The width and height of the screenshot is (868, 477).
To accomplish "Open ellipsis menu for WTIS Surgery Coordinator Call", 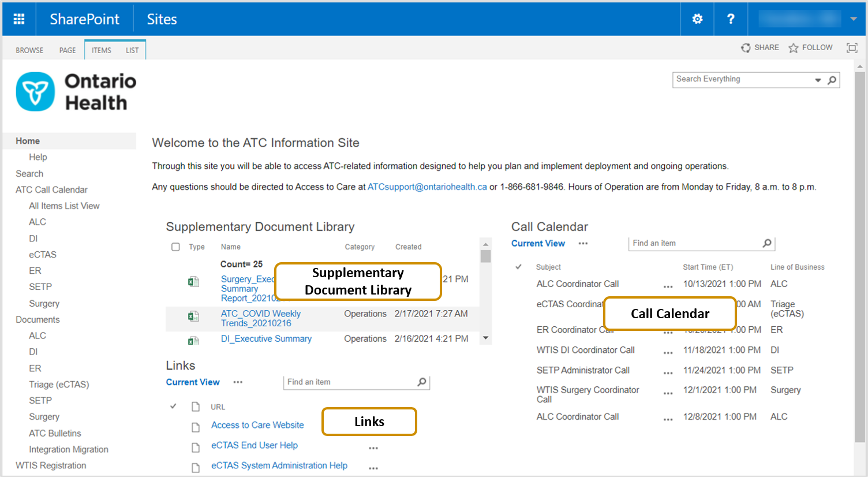I will pos(668,393).
